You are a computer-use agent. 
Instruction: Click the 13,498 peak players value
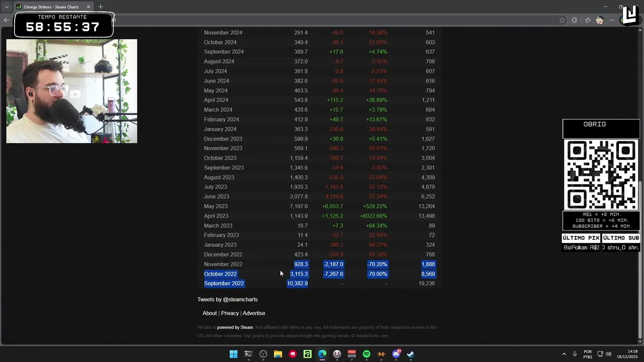(x=427, y=216)
